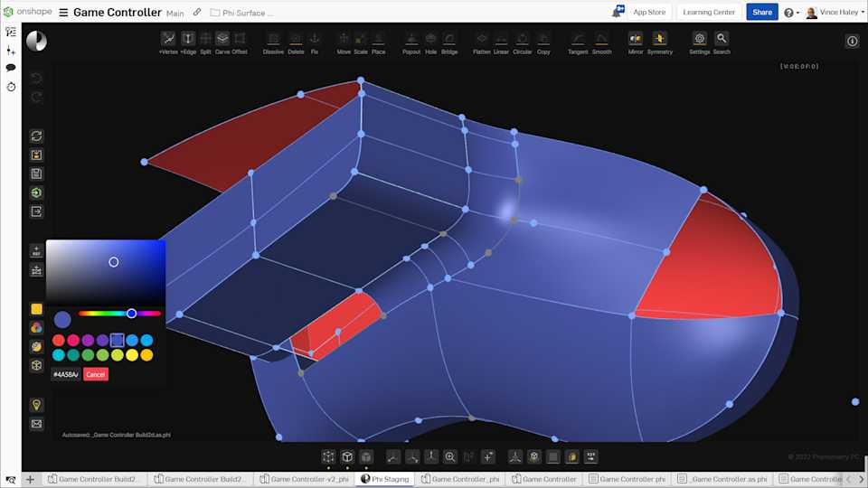Activate the Carve tool
The height and width of the screenshot is (488, 868).
[x=222, y=42]
